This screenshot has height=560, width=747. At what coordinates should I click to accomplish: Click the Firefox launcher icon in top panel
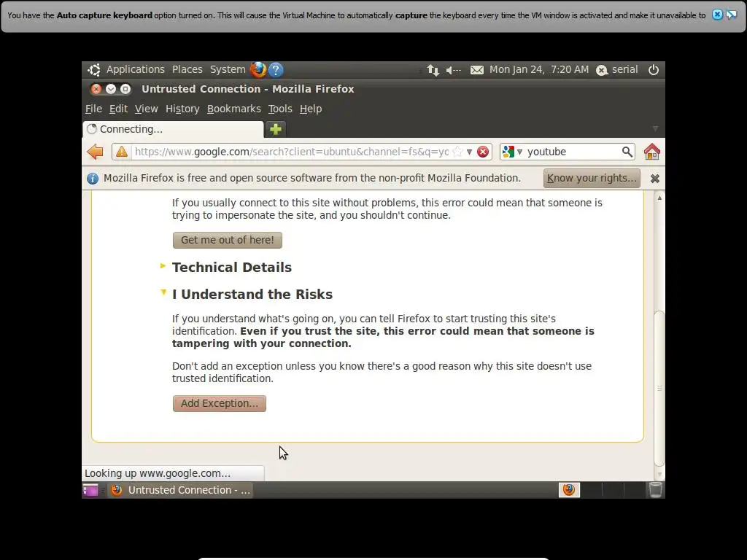[258, 69]
